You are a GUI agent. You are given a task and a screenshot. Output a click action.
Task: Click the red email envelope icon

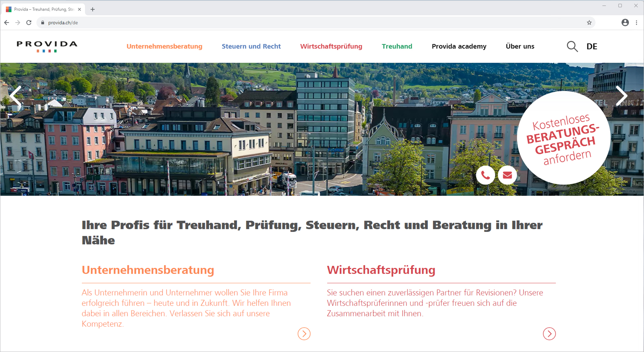[x=507, y=175]
